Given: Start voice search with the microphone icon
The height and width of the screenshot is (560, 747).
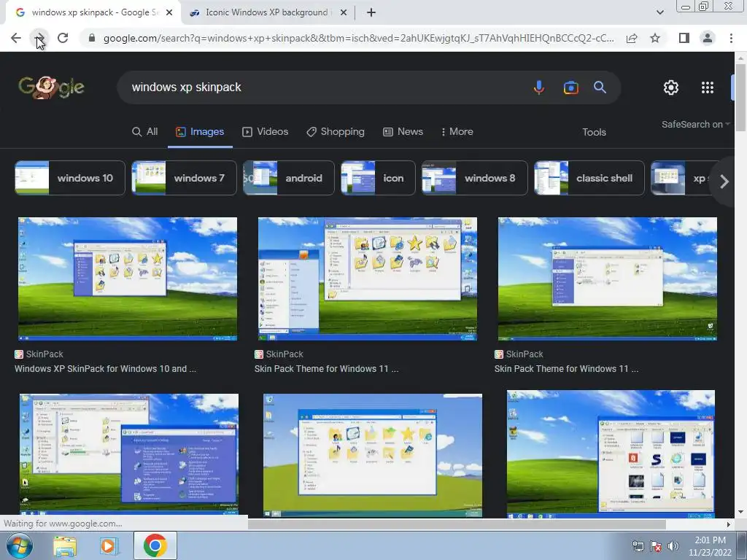Looking at the screenshot, I should 539,87.
